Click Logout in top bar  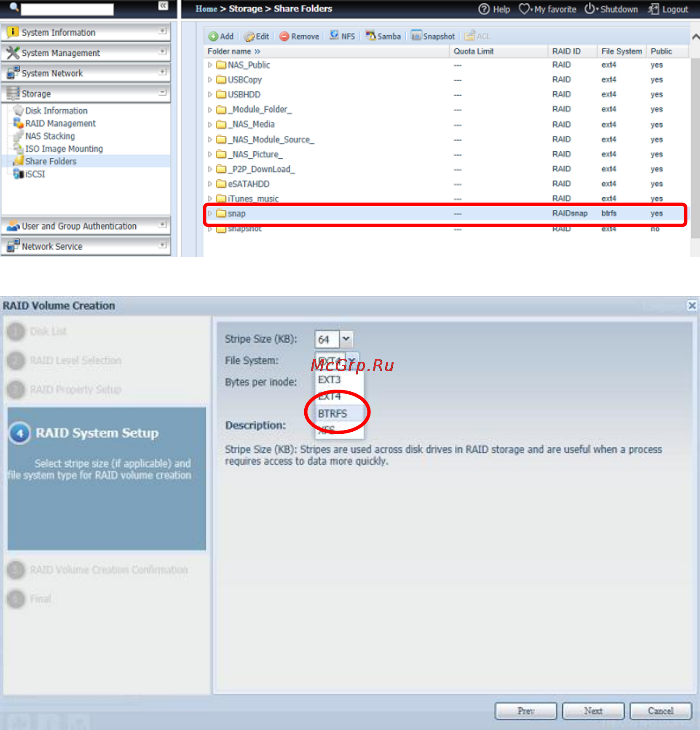[668, 9]
